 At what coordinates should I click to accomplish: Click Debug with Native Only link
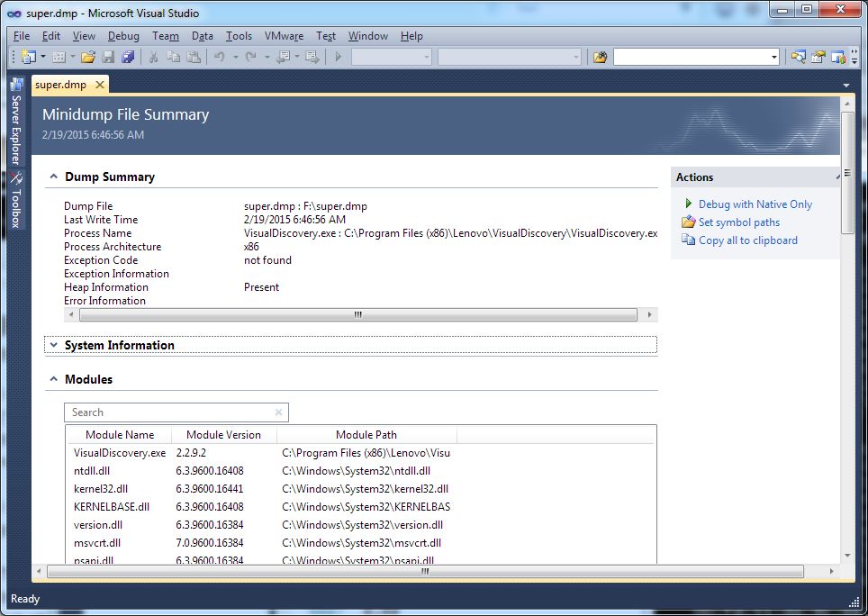click(755, 204)
